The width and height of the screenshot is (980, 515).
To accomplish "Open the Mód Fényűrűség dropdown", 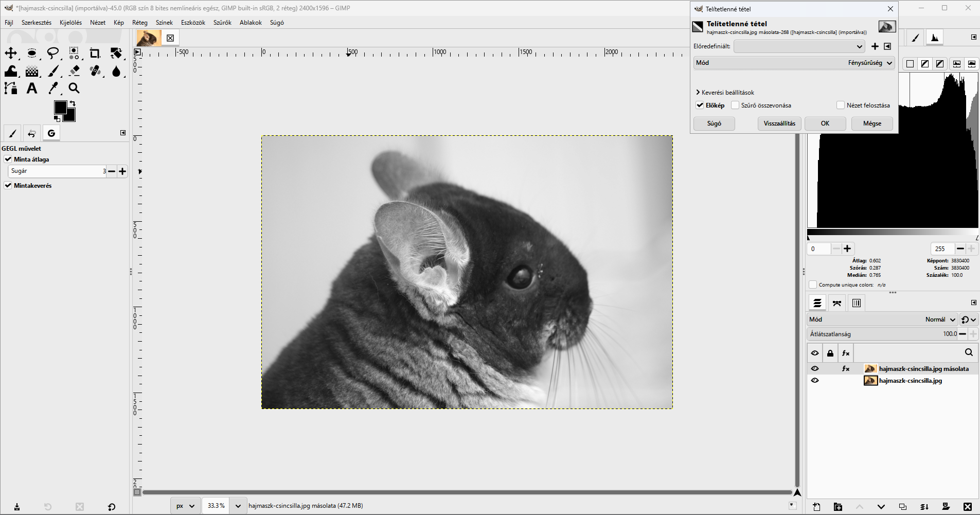I will tap(794, 63).
